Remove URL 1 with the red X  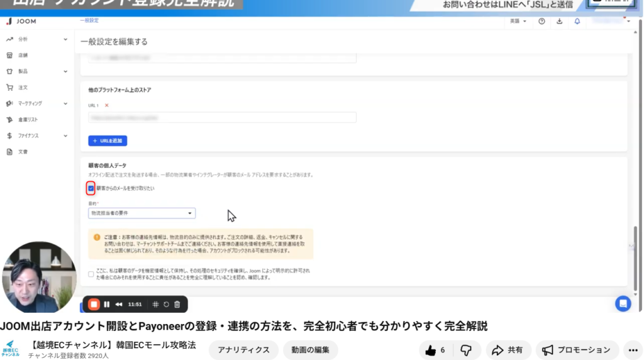tap(107, 105)
